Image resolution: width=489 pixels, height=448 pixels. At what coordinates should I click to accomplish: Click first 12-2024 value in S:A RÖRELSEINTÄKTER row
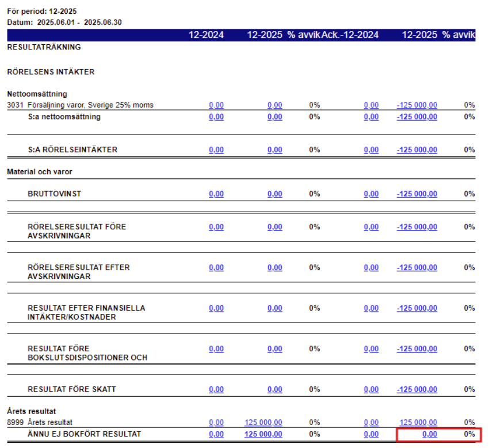pos(216,150)
